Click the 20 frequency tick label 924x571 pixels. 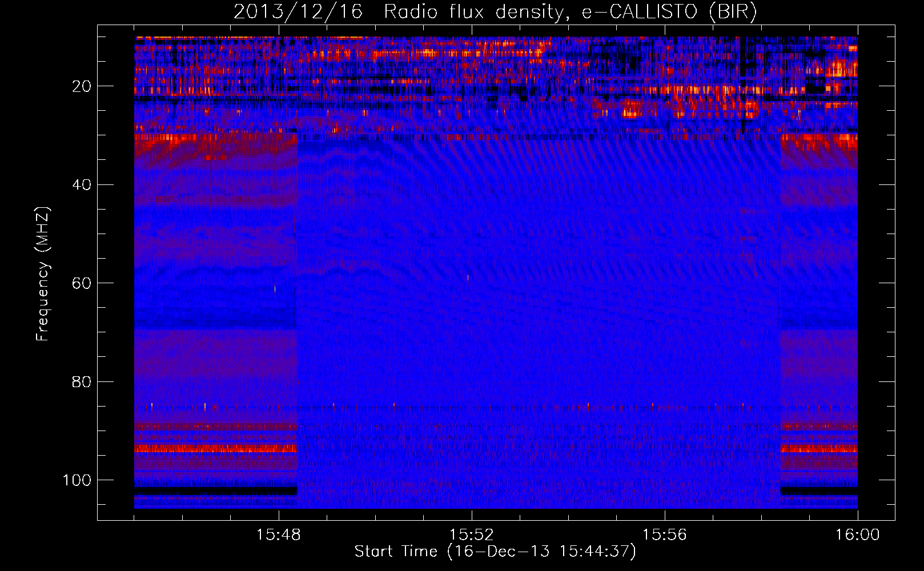click(82, 86)
